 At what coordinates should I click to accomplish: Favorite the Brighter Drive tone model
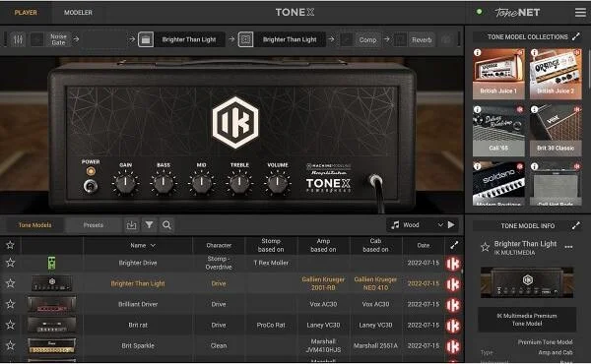[x=10, y=263]
